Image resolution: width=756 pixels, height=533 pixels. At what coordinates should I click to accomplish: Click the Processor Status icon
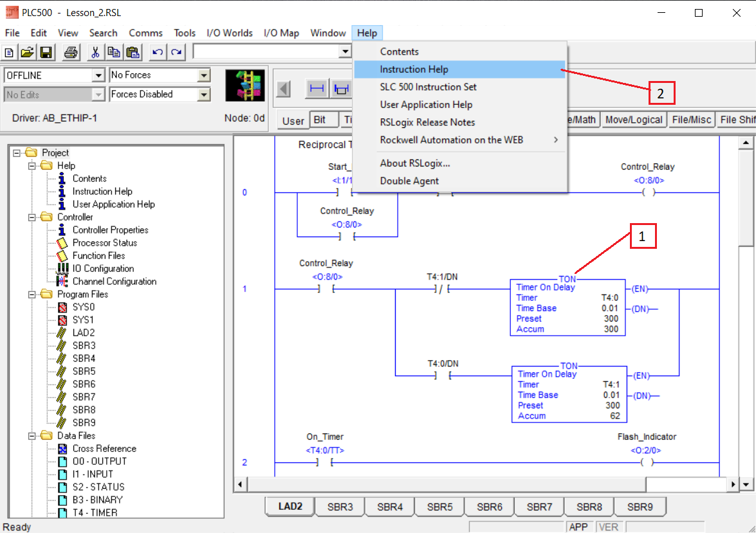[x=62, y=243]
